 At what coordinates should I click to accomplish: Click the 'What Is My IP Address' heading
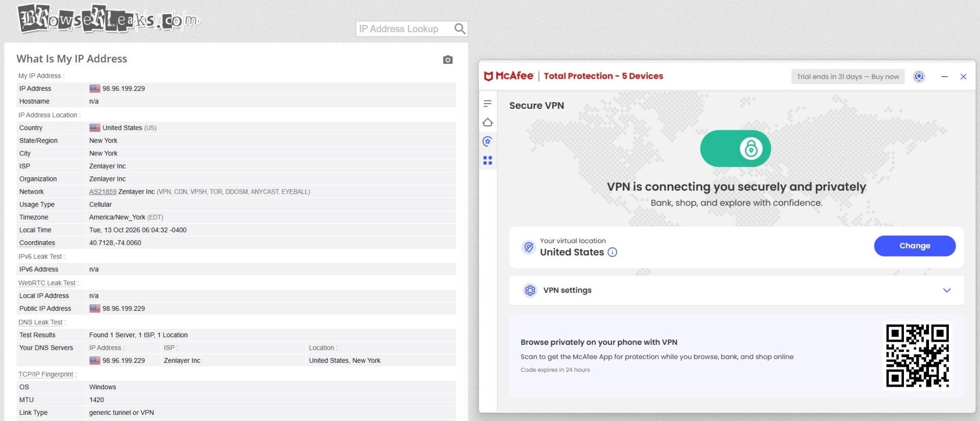point(71,59)
